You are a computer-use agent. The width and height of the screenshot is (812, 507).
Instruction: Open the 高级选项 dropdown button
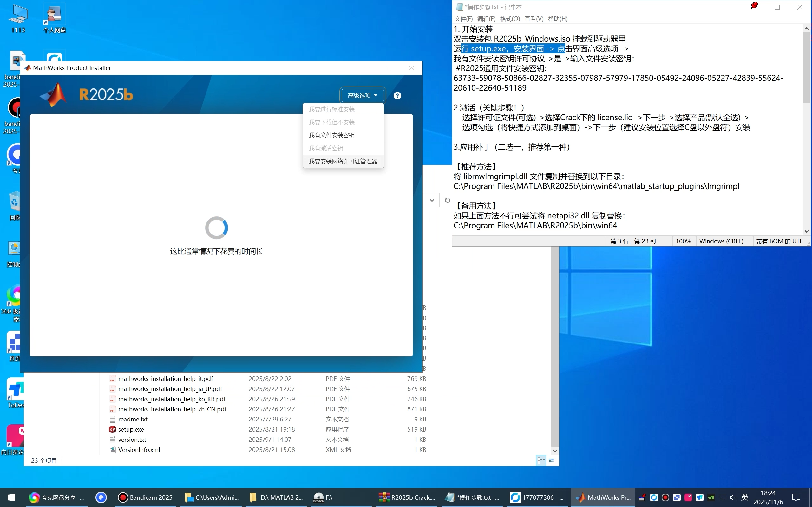click(x=362, y=96)
